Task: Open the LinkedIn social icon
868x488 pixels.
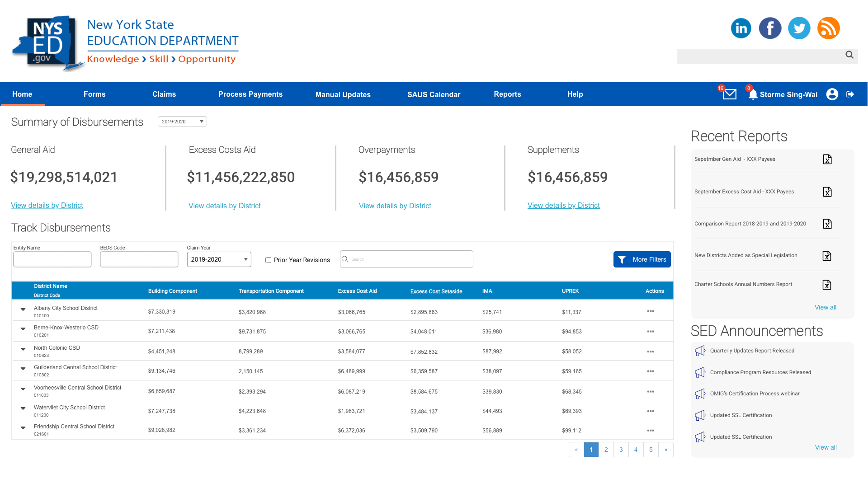Action: 741,28
